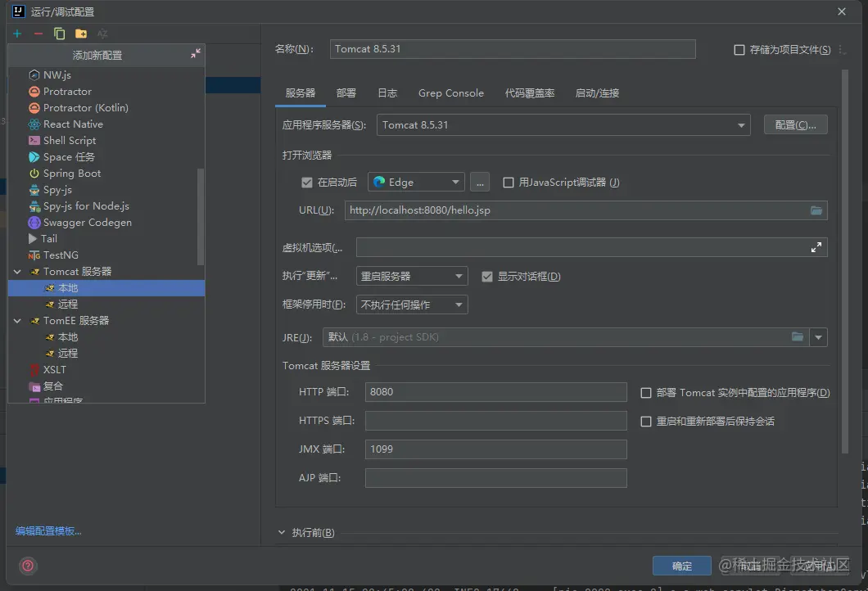Click the 确定 button
Viewport: 868px width, 591px height.
(x=682, y=566)
